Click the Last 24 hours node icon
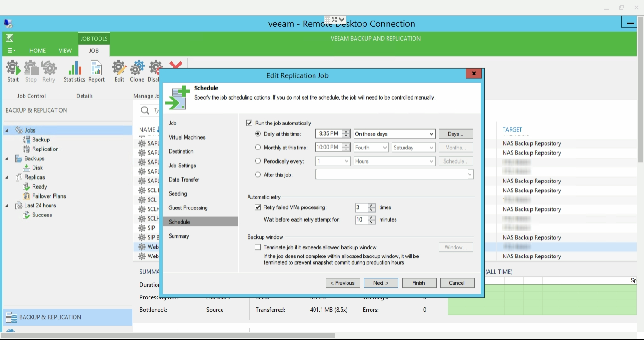 (x=19, y=206)
